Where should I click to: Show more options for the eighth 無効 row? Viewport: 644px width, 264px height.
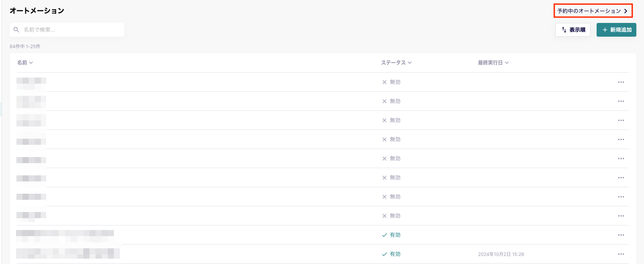point(621,216)
